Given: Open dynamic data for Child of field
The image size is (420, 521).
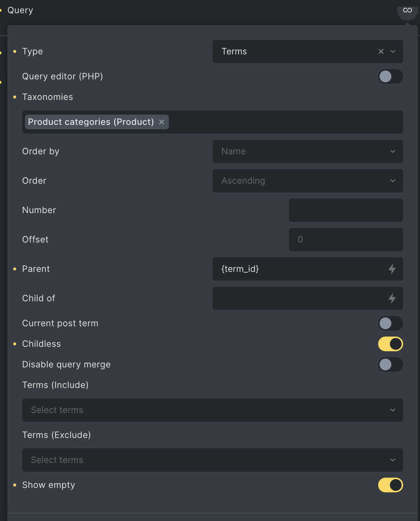Looking at the screenshot, I should [x=392, y=298].
